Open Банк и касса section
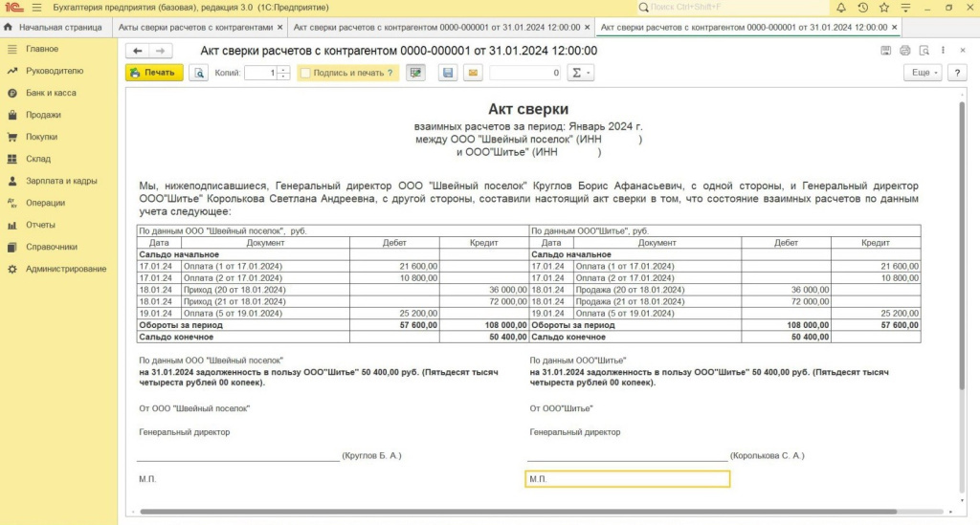The image size is (980, 525). pos(51,93)
